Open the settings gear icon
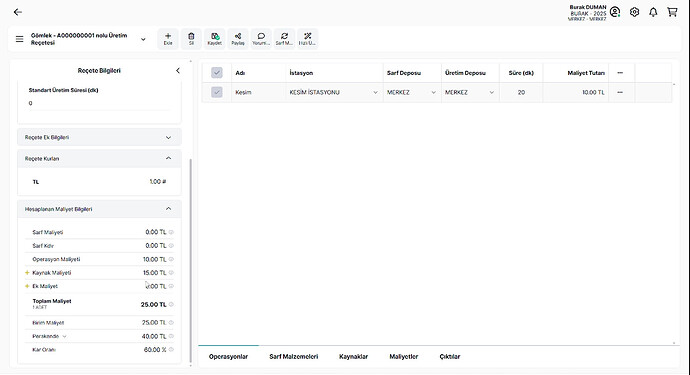 pos(634,12)
